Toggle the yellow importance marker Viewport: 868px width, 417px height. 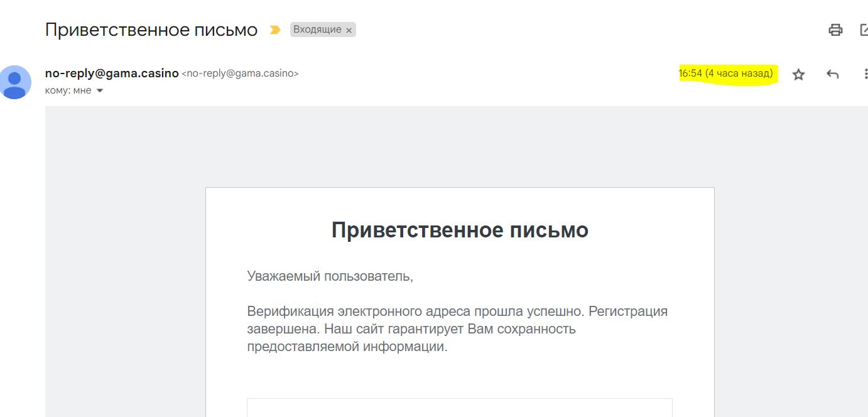(274, 30)
